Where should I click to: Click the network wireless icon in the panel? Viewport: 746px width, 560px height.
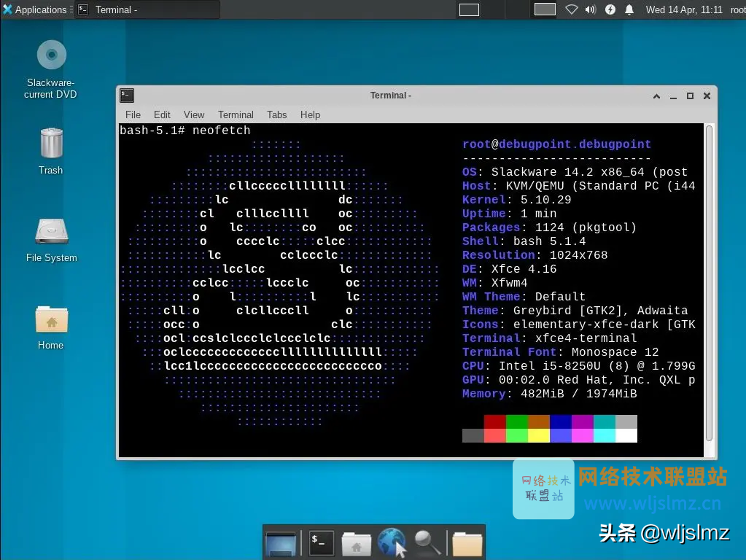[x=571, y=9]
